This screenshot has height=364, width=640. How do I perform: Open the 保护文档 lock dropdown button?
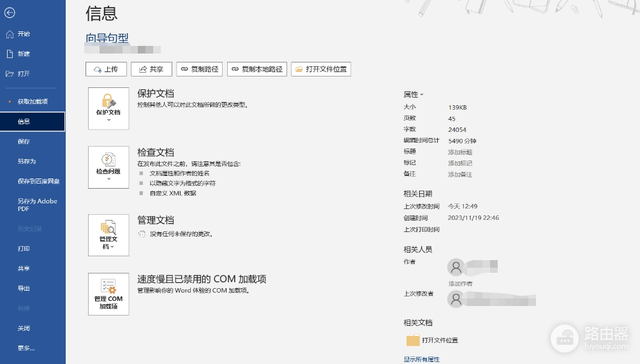(x=108, y=108)
